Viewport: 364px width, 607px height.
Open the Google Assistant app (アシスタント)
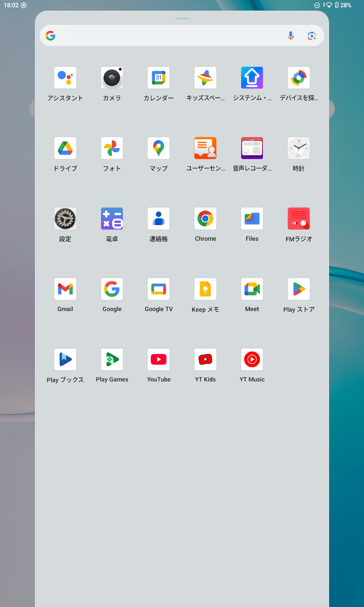pyautogui.click(x=65, y=78)
